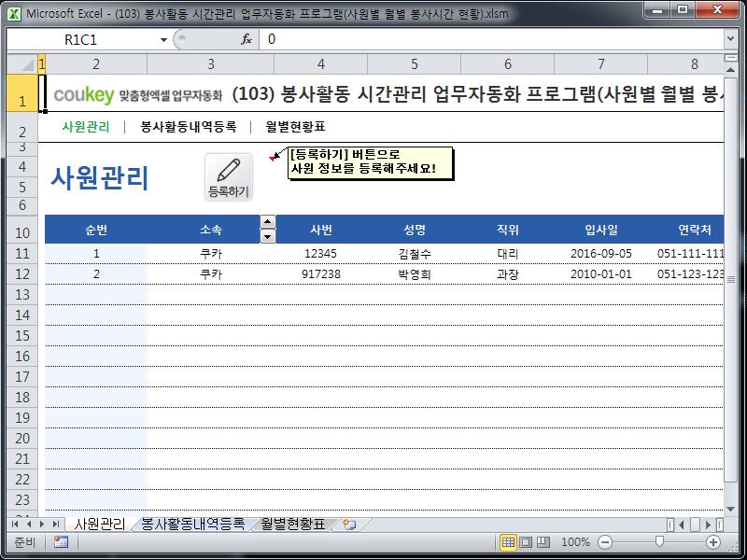Click the date cell 2010-01-01

(601, 274)
